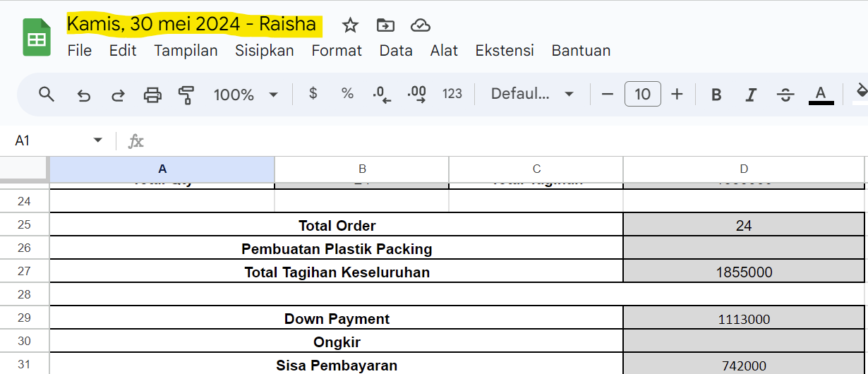This screenshot has height=374, width=868.
Task: Select the cell with value 1855000
Action: [744, 272]
